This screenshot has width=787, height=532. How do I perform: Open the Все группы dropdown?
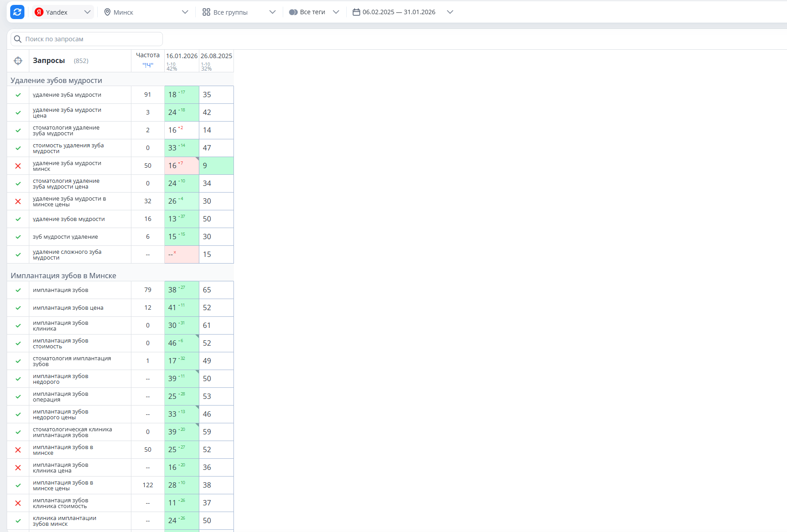point(239,12)
